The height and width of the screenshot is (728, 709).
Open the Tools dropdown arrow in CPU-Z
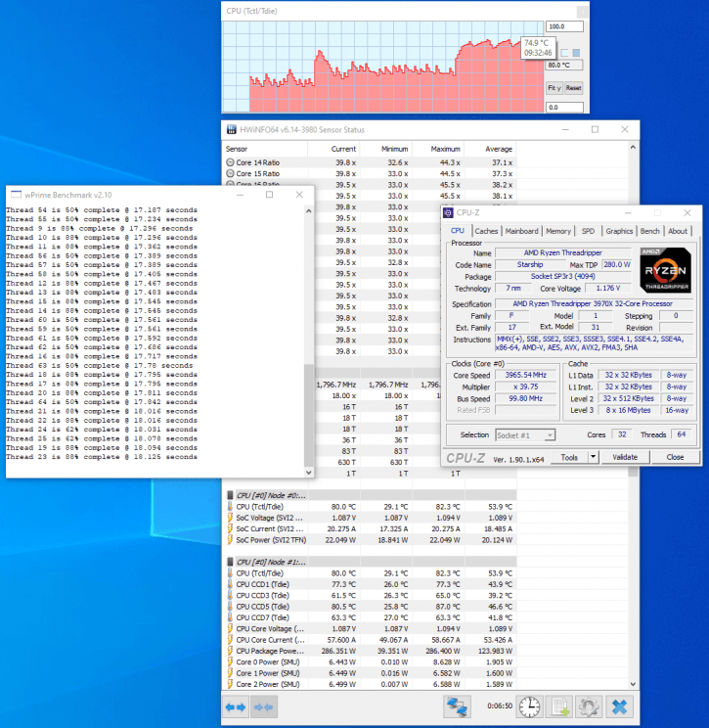point(595,457)
